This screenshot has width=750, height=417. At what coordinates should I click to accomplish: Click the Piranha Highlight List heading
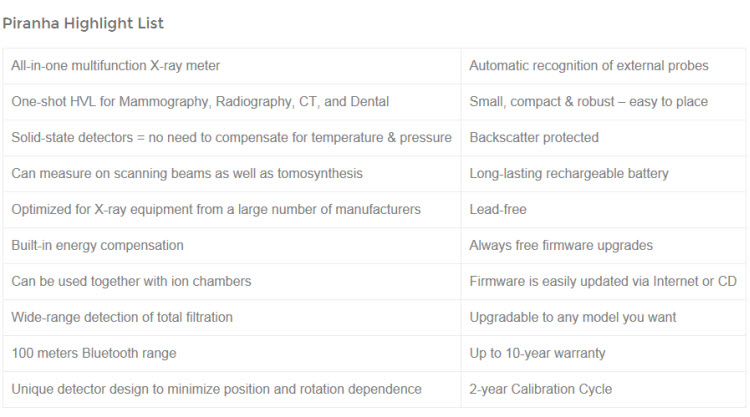pyautogui.click(x=83, y=22)
